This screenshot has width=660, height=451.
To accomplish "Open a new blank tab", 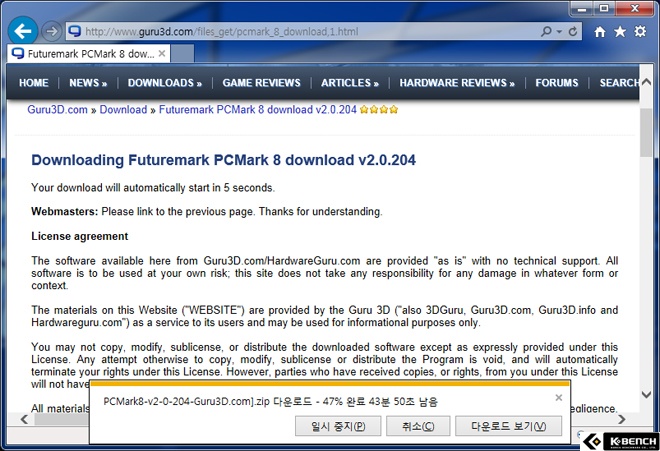I will pyautogui.click(x=182, y=54).
